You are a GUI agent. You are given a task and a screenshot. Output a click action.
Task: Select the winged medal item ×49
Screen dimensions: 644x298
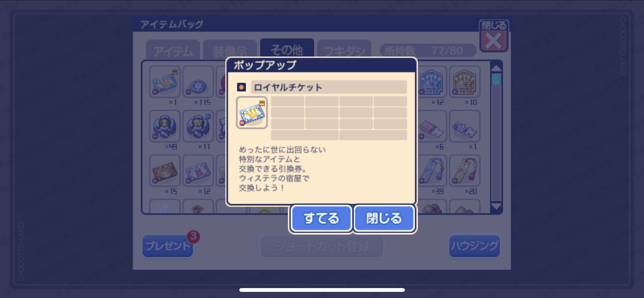click(165, 126)
